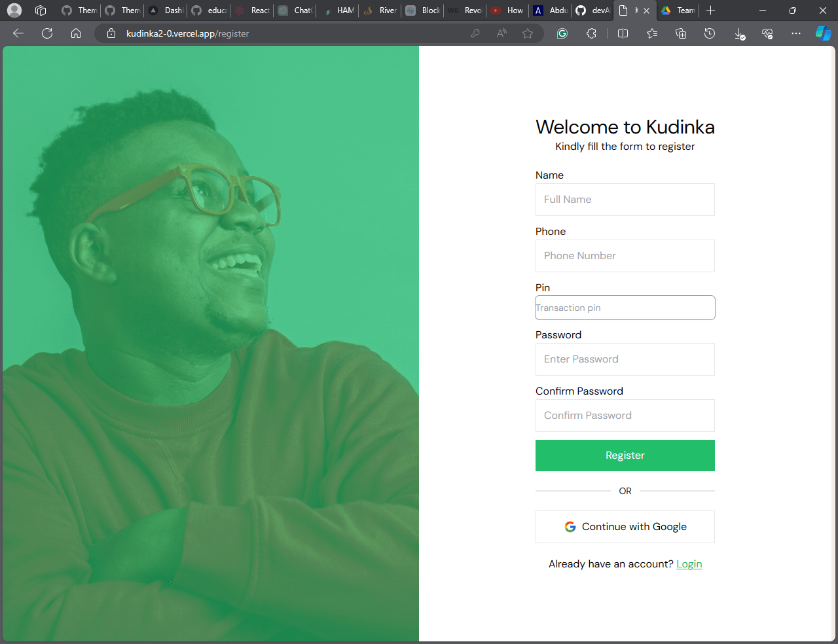Image resolution: width=838 pixels, height=644 pixels.
Task: Open the Favorites list
Action: click(652, 33)
